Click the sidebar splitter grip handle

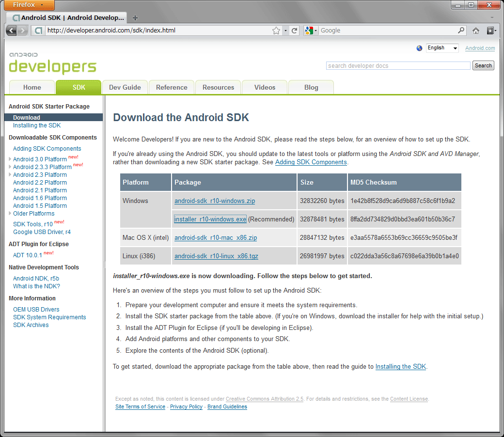(x=104, y=265)
